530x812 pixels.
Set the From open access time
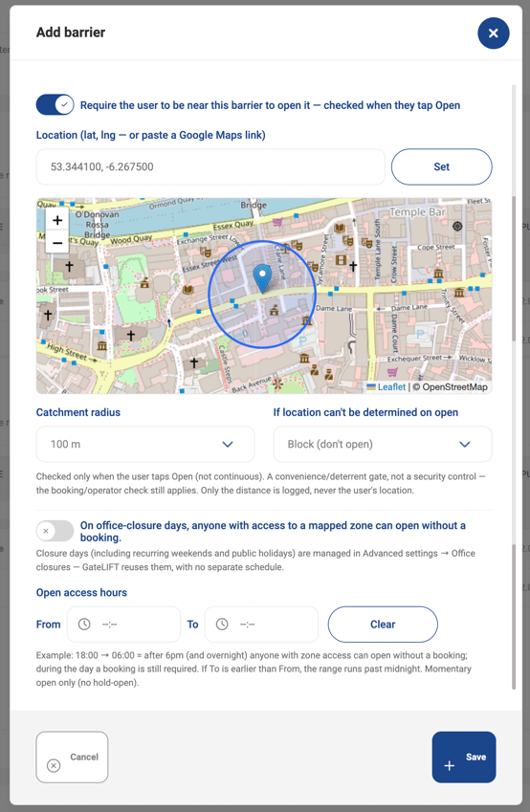click(123, 624)
